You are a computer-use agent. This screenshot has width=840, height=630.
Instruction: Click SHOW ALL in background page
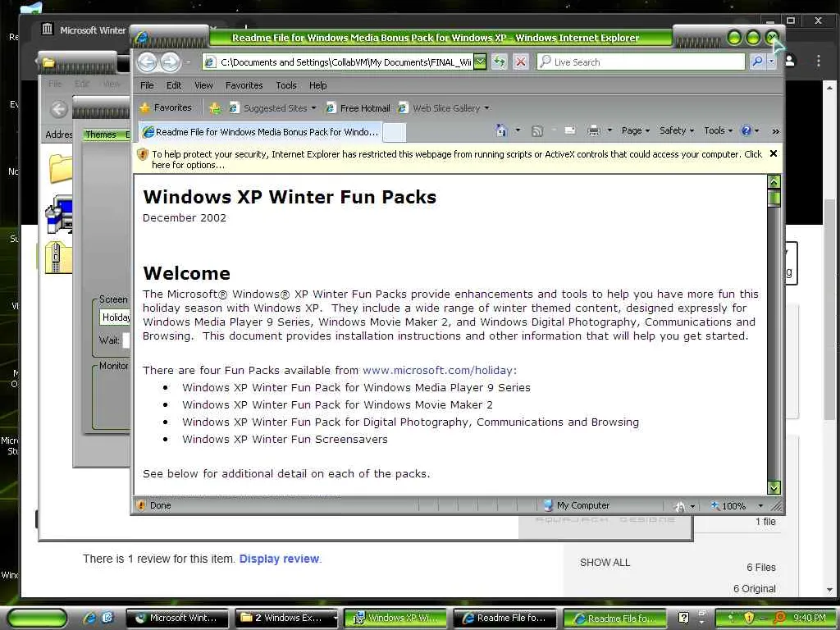pyautogui.click(x=605, y=563)
